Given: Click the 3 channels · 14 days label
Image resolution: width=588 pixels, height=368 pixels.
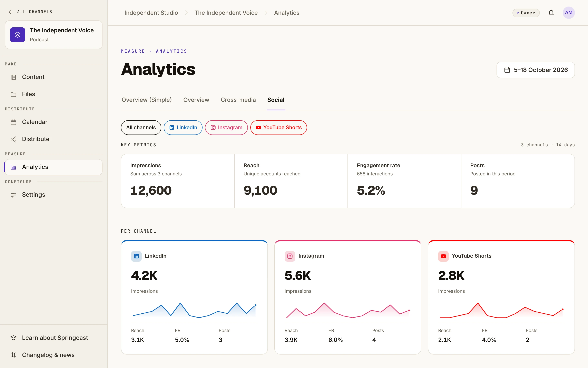Looking at the screenshot, I should [x=548, y=145].
